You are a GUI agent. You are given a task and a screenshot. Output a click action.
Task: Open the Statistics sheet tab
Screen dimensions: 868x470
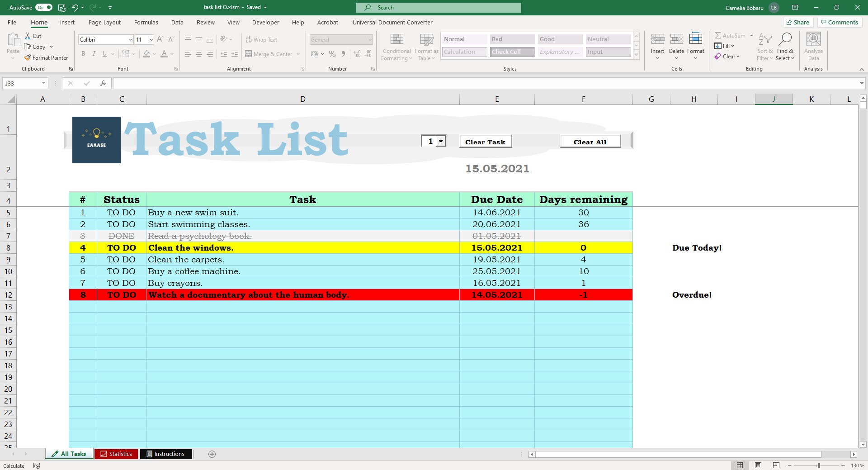point(116,454)
